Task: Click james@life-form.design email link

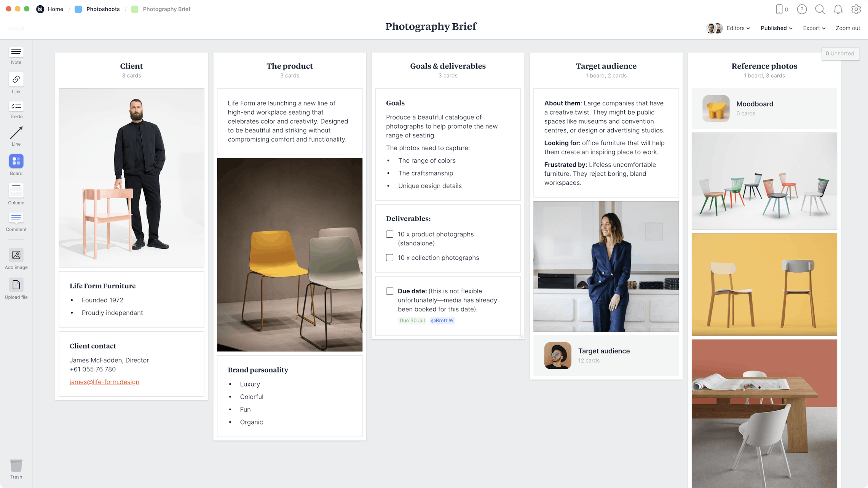Action: click(104, 381)
